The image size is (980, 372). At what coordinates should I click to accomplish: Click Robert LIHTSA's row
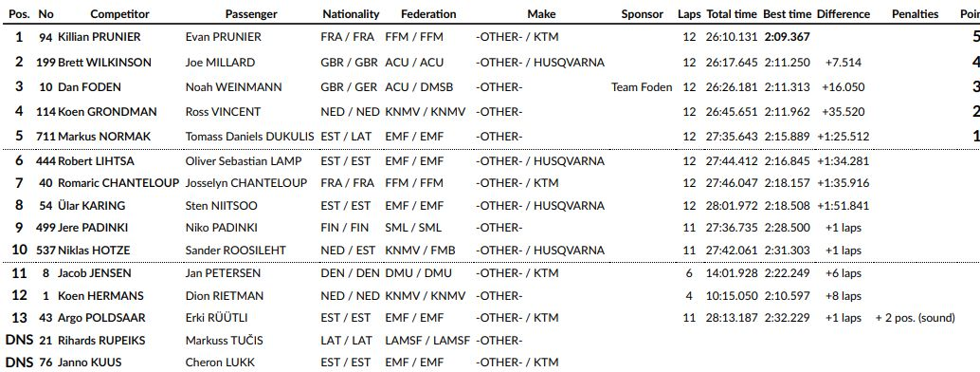coord(490,161)
